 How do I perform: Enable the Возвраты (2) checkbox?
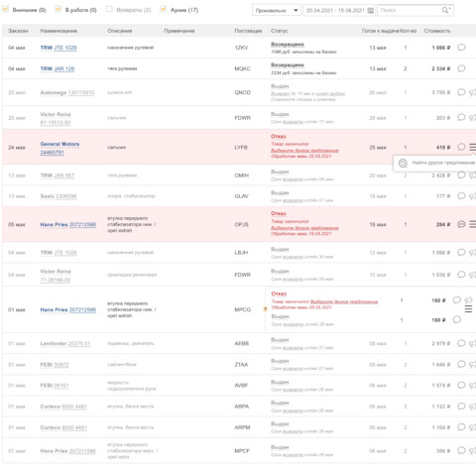109,9
